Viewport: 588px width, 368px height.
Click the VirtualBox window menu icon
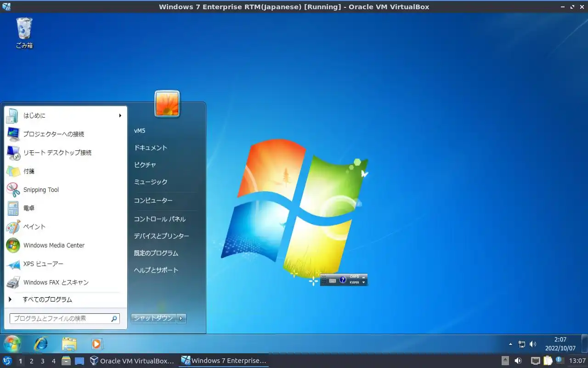tap(6, 6)
